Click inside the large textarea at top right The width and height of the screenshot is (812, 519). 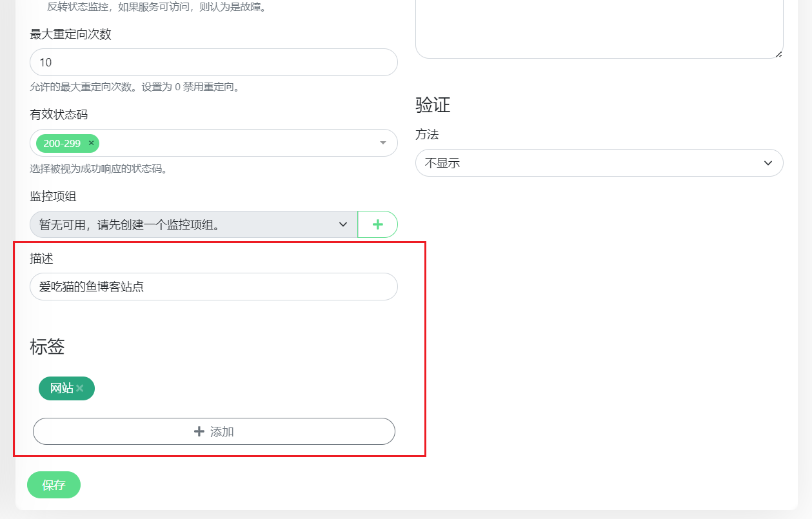[599, 26]
